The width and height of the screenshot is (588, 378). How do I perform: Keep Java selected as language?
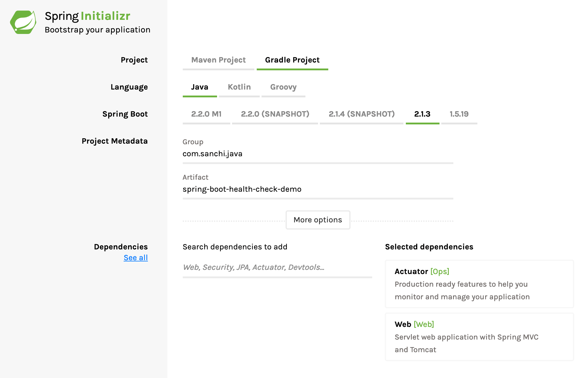(200, 87)
